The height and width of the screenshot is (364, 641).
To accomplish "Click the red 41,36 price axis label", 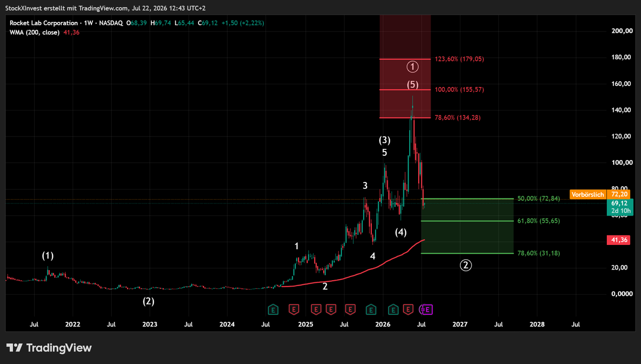I will pos(620,241).
